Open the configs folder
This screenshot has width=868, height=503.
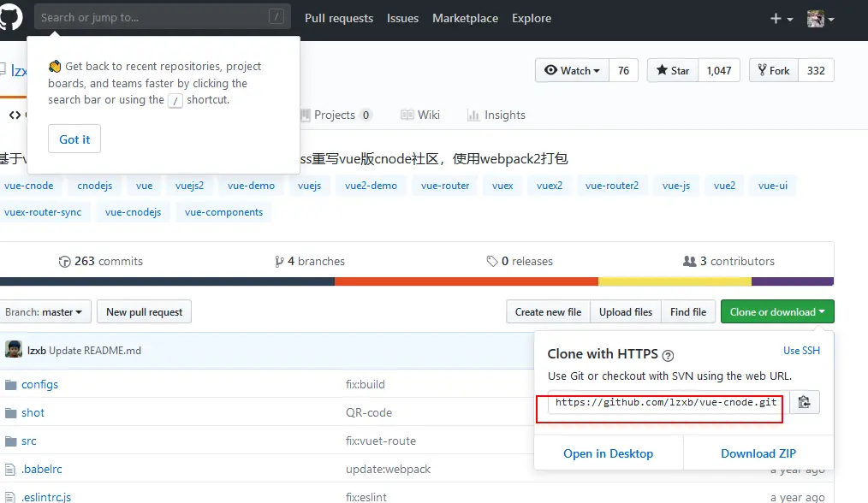click(x=39, y=384)
